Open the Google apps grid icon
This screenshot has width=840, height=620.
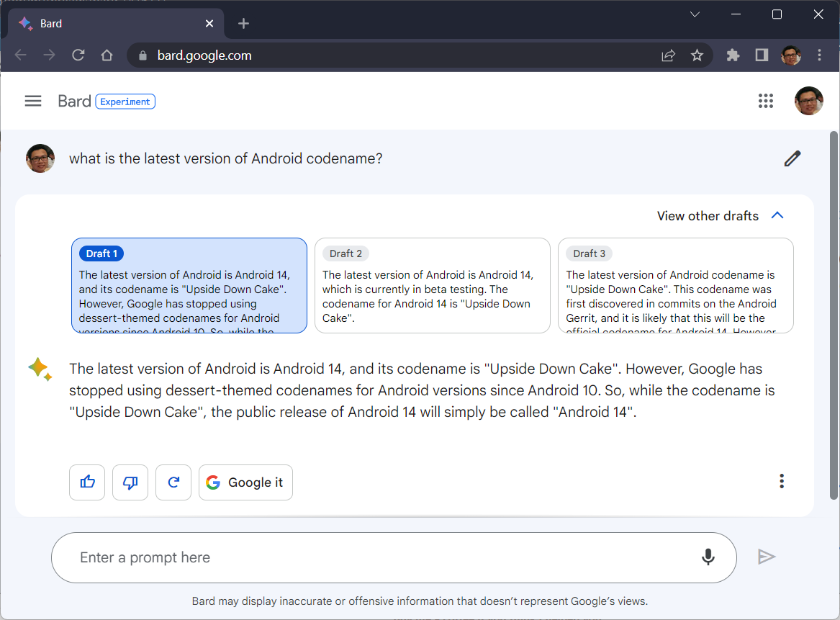click(766, 102)
